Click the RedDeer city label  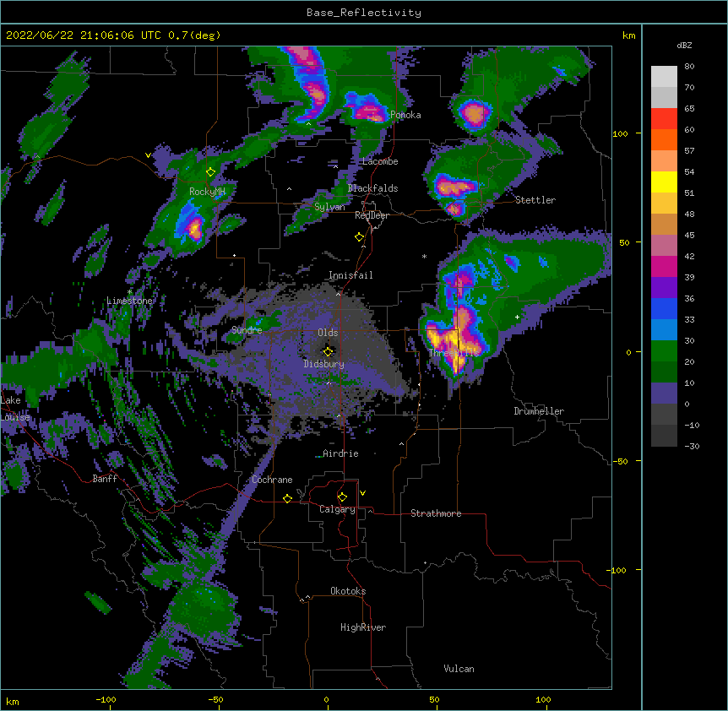point(372,215)
